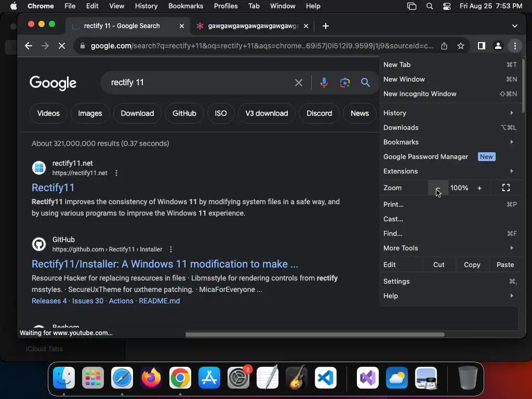Open Finder from the dock
The width and height of the screenshot is (532, 399).
coord(64,378)
